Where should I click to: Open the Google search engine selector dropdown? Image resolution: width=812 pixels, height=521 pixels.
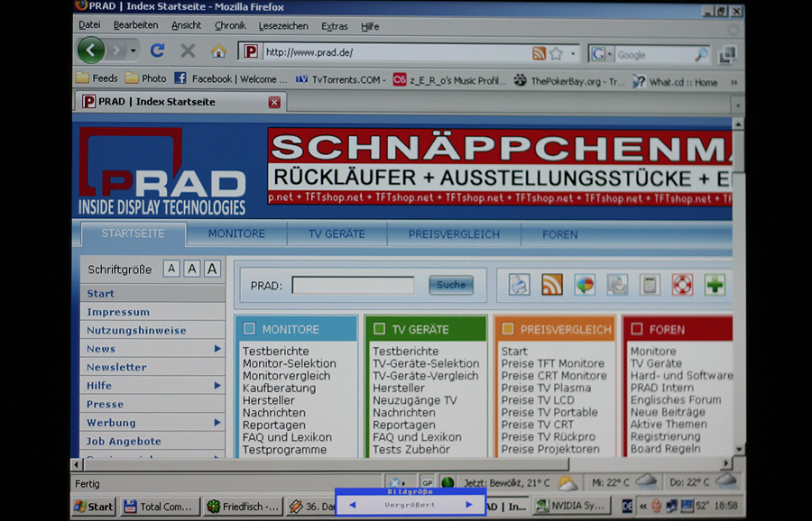coord(610,54)
